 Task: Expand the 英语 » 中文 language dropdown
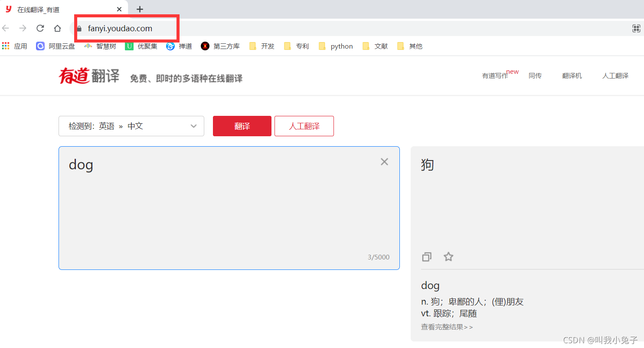click(x=131, y=126)
